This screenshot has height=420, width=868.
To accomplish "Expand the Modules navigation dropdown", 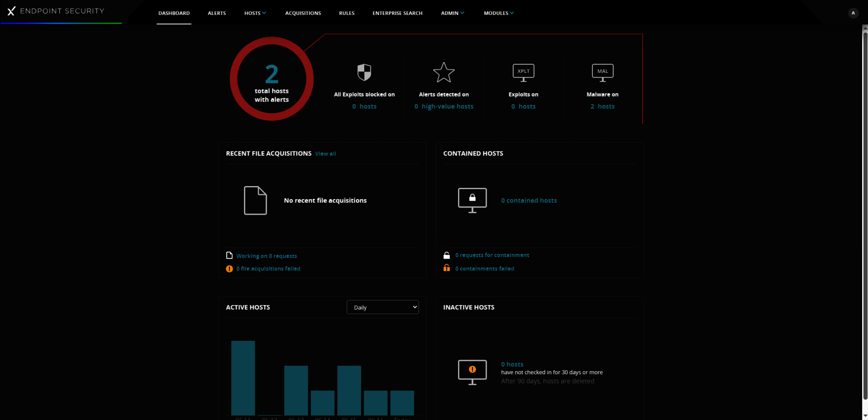I will point(499,13).
